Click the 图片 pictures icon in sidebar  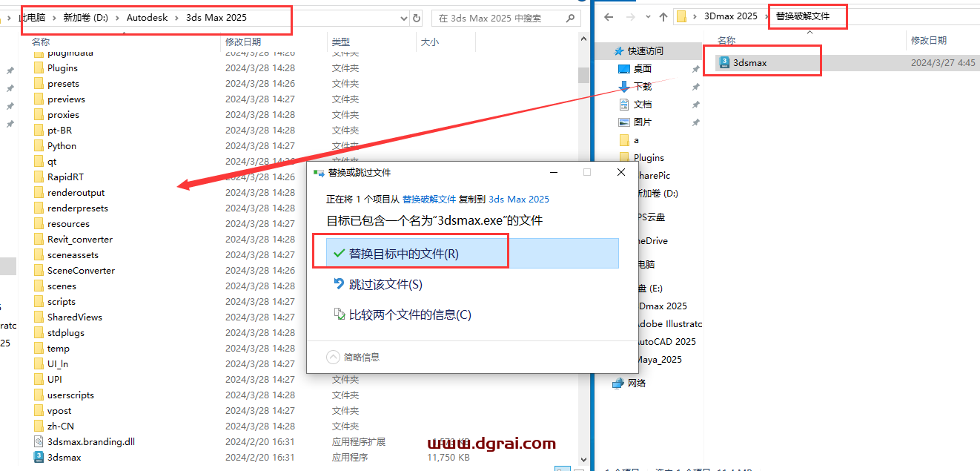click(x=624, y=122)
